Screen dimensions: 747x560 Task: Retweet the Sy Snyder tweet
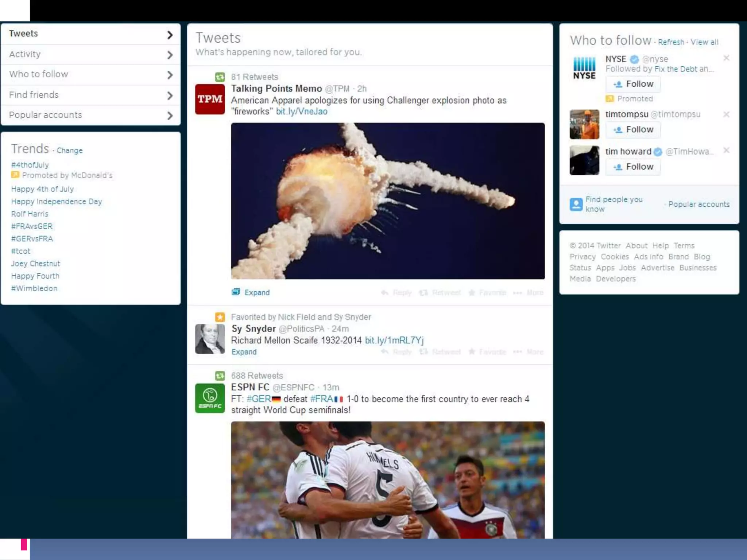point(440,351)
